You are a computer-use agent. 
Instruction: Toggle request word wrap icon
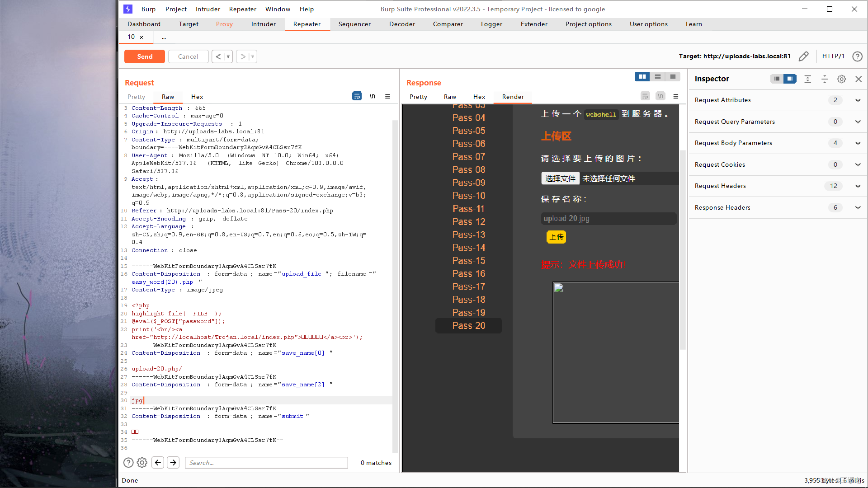pos(357,96)
